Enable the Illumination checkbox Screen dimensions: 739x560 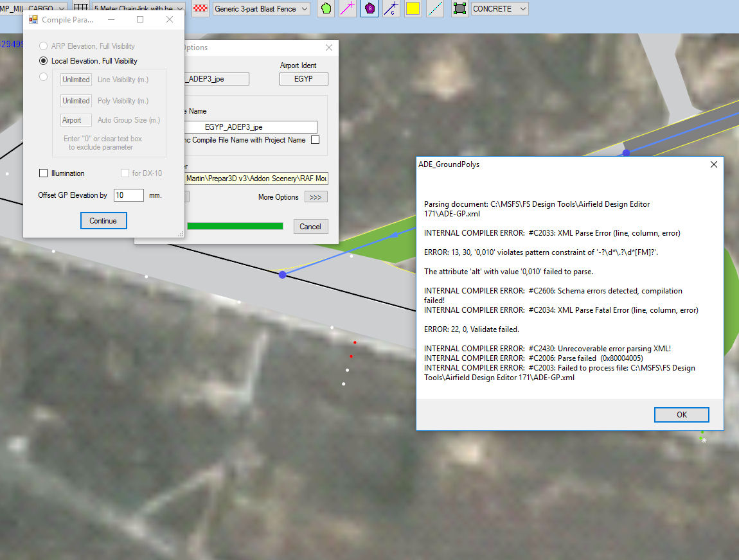coord(44,173)
